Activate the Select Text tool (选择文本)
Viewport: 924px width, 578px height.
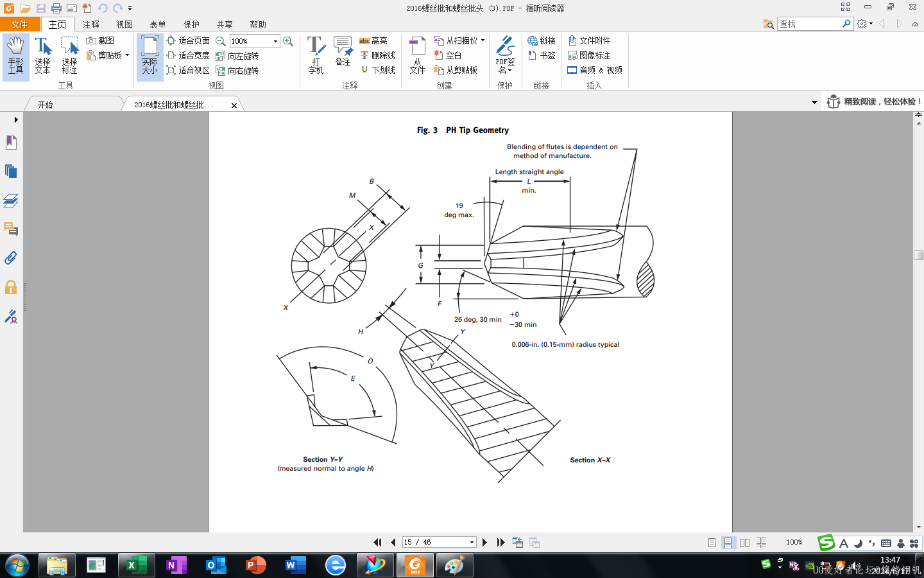(43, 57)
